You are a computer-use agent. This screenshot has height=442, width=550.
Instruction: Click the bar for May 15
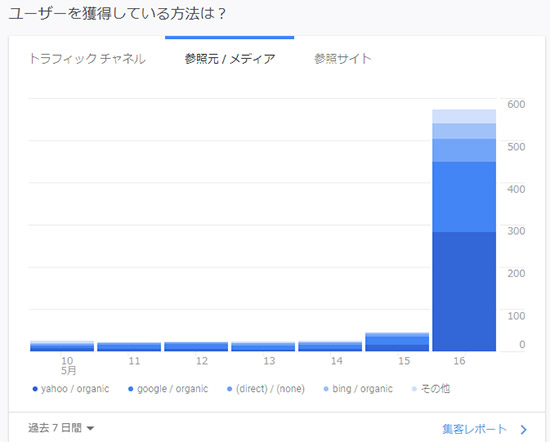(397, 342)
